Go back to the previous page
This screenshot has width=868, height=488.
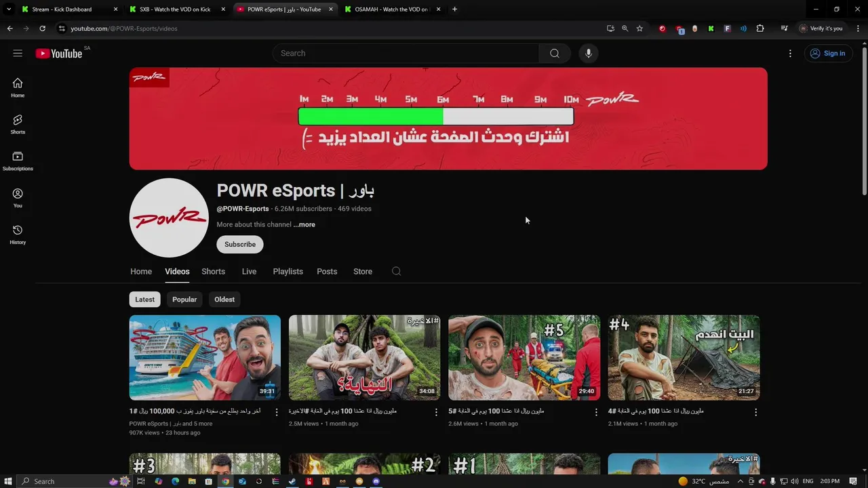point(9,28)
